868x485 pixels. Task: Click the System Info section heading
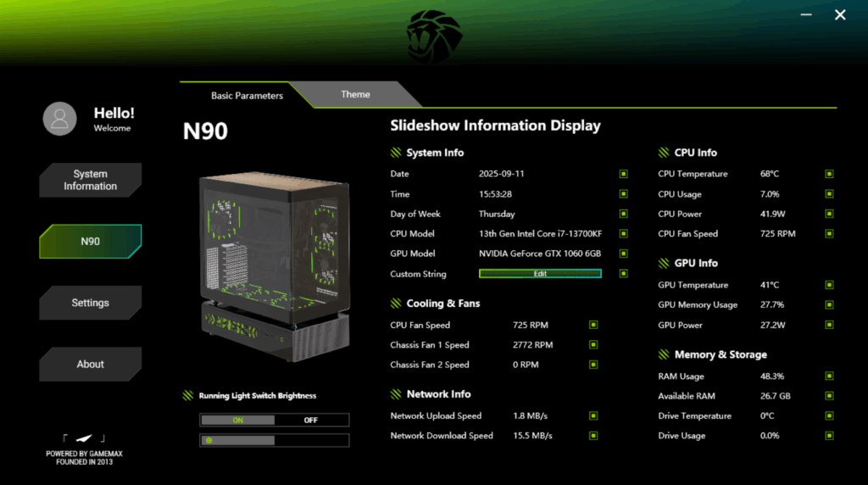tap(435, 153)
